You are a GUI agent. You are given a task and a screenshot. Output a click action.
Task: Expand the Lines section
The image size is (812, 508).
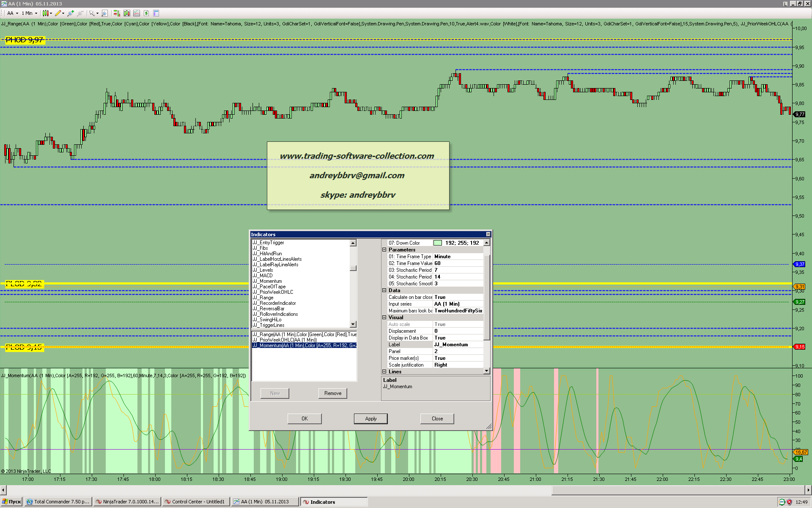(384, 372)
